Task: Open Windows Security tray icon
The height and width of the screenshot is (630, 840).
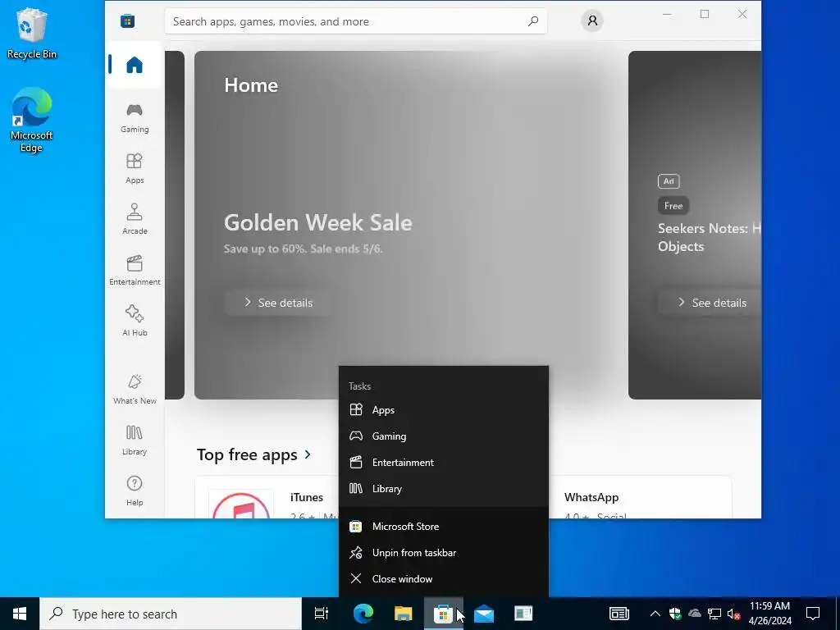Action: click(x=675, y=614)
